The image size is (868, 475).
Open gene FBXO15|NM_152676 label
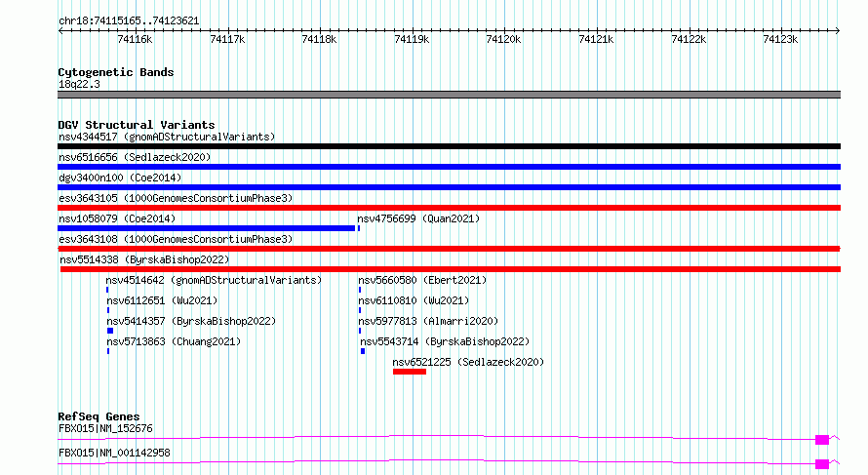[x=105, y=428]
